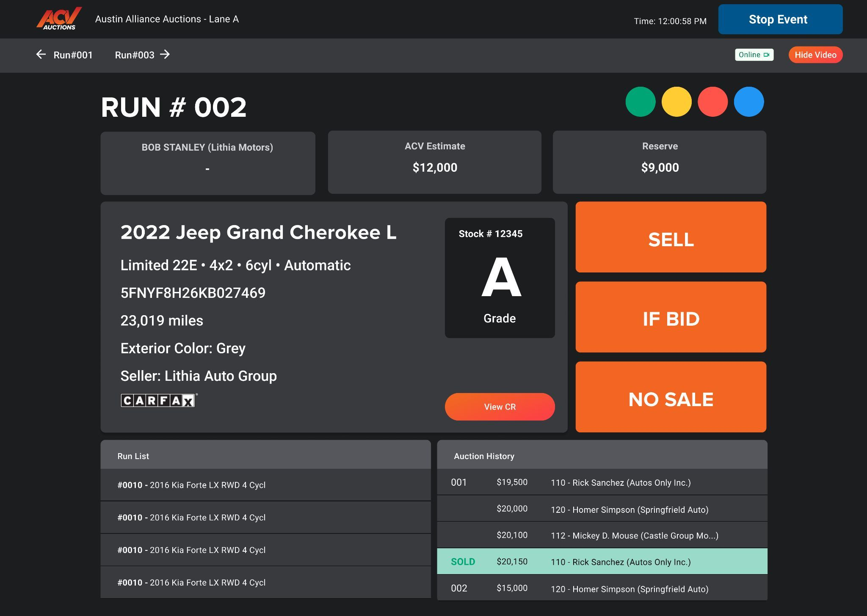Click the IF BID button
Viewport: 867px width, 616px height.
[671, 317]
